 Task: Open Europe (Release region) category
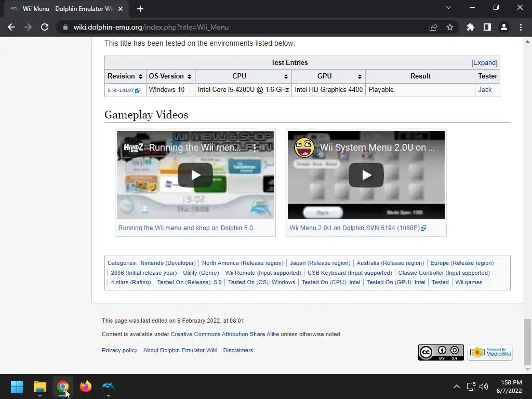[462, 263]
